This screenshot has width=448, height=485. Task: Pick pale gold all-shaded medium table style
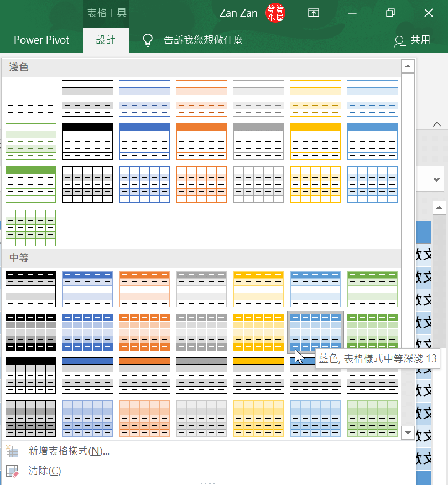click(258, 419)
